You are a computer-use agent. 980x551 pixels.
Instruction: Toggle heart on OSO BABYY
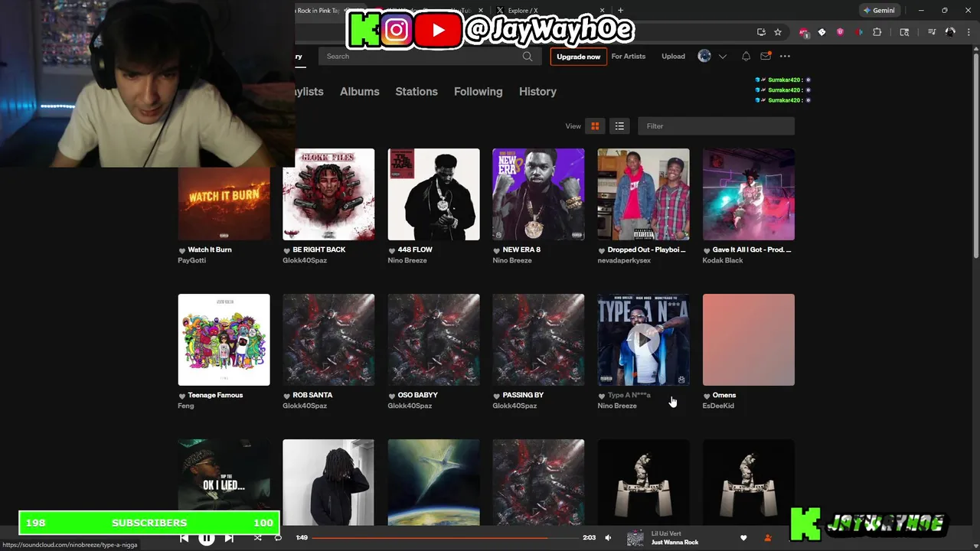click(392, 396)
